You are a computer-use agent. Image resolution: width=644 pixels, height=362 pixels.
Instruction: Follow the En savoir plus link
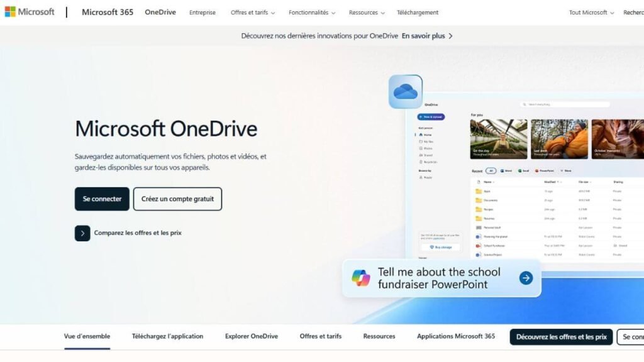423,36
